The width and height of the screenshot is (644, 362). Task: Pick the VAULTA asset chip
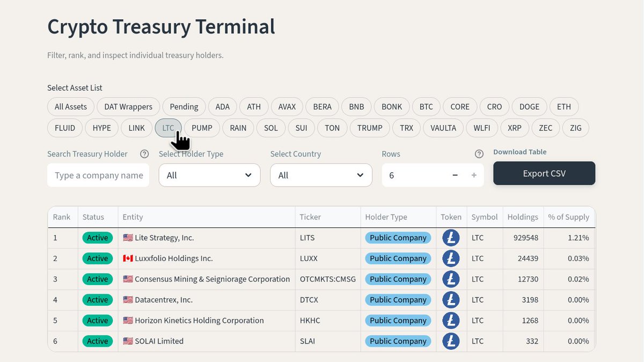pos(443,128)
